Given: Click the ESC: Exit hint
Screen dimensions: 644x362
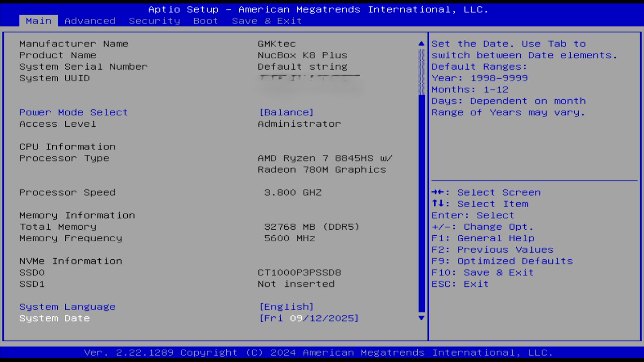Looking at the screenshot, I should click(460, 284).
